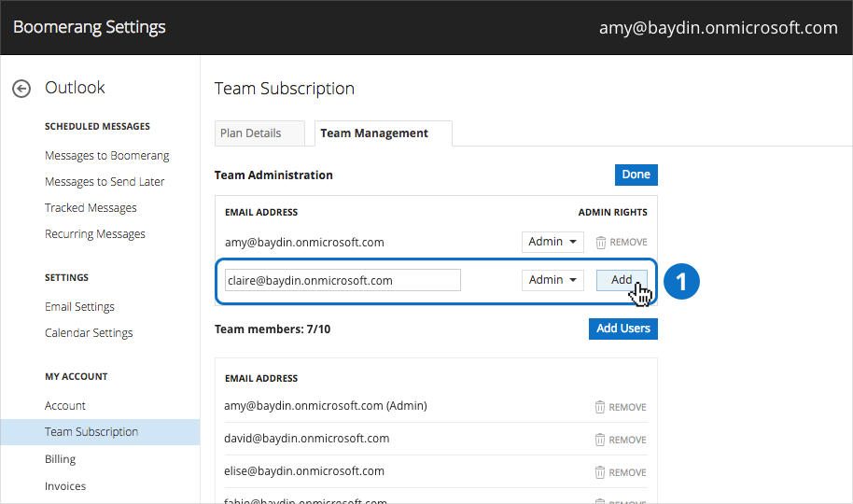Open Messages to Send Later
The image size is (853, 504).
[105, 182]
